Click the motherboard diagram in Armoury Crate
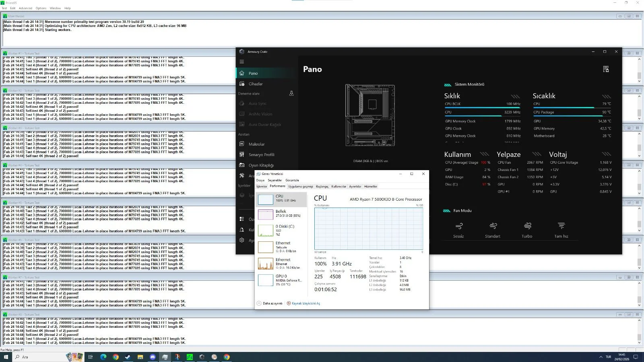Image resolution: width=644 pixels, height=362 pixels. coord(370,115)
